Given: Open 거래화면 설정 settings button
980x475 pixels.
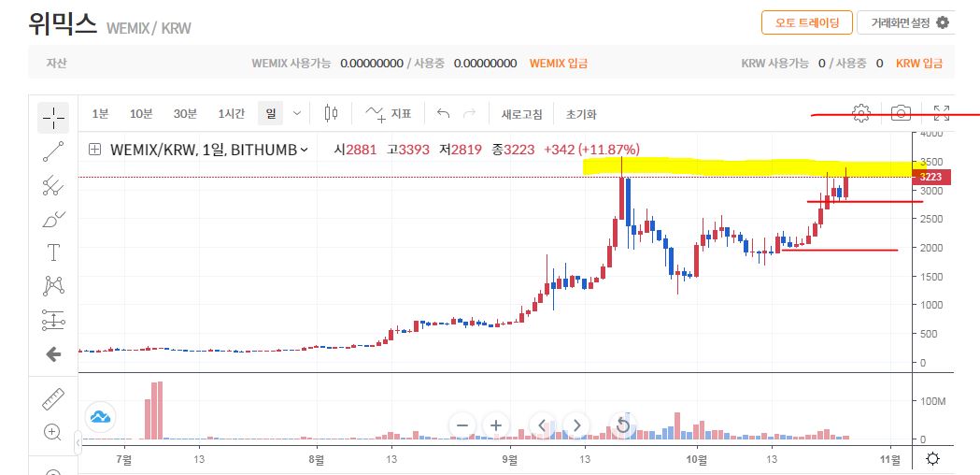Looking at the screenshot, I should pos(905,22).
